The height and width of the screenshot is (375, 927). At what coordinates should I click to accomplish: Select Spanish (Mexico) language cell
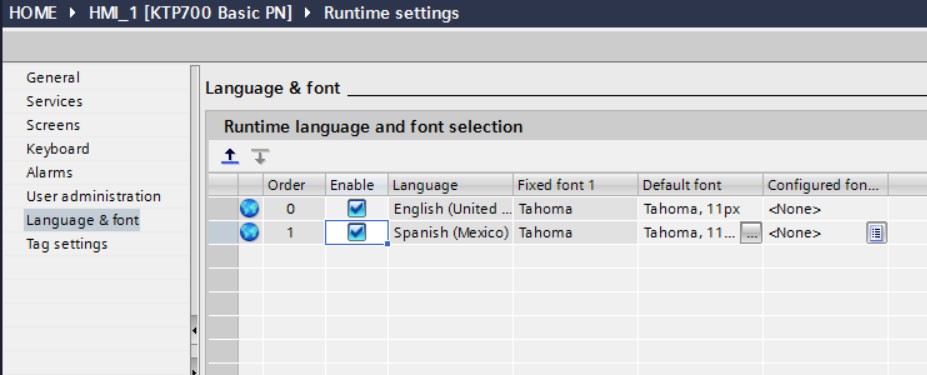click(450, 232)
